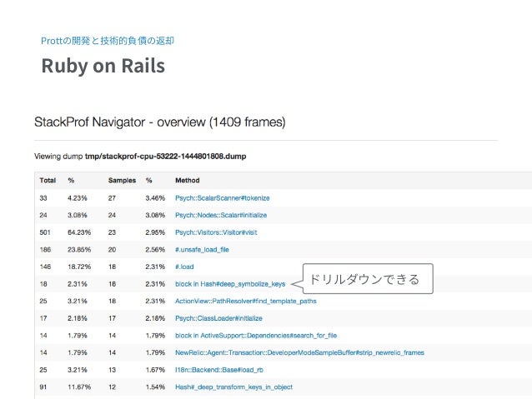532x399 pixels.
Task: Open ActionView::PathResolver#find_template_paths link
Action: pyautogui.click(x=246, y=301)
